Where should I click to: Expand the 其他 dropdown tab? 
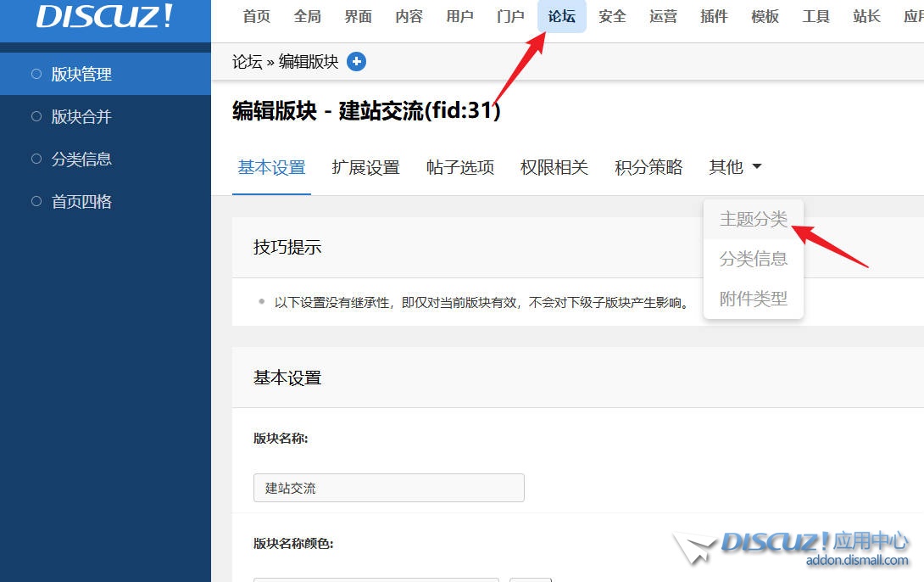(734, 167)
